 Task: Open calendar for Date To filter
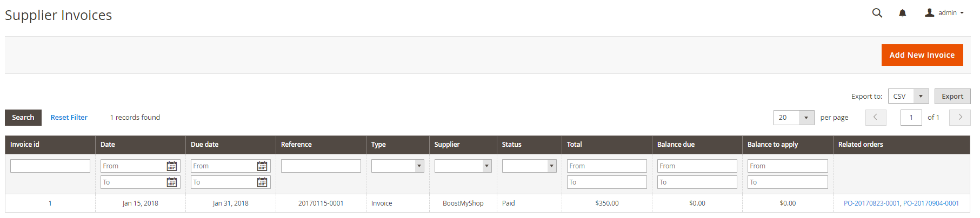tap(172, 182)
